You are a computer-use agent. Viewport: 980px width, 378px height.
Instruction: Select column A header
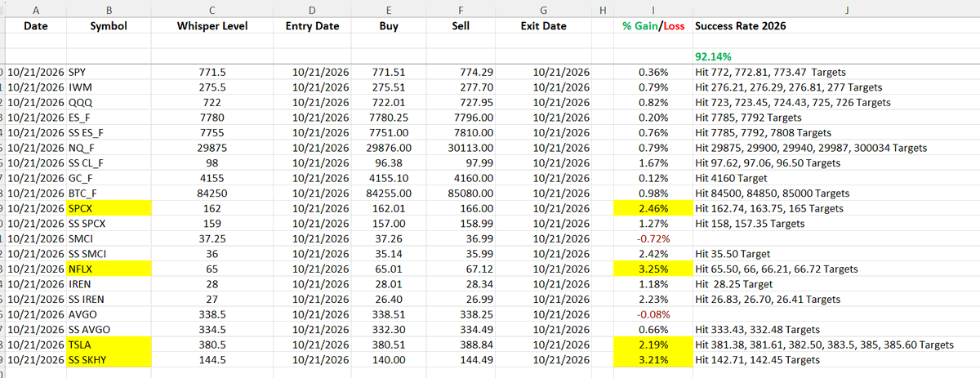click(x=35, y=9)
